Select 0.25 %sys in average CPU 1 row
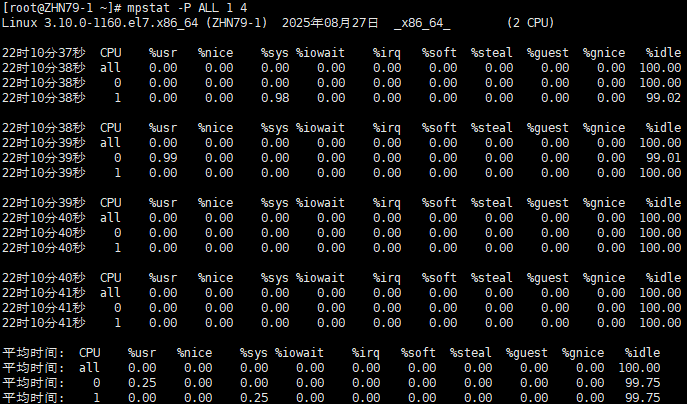This screenshot has width=687, height=404. coord(254,397)
